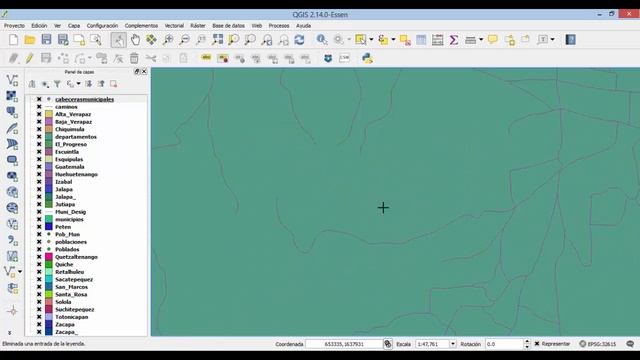Toggle visibility of departamentos layer
This screenshot has height=360, width=640.
tap(39, 137)
